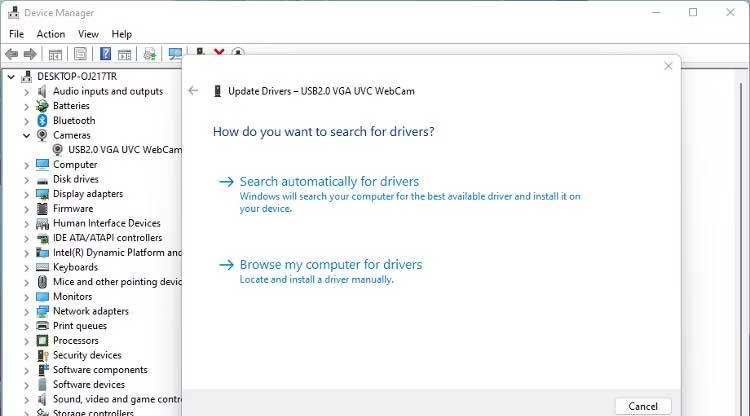The height and width of the screenshot is (416, 750).
Task: Click the Cancel button
Action: tap(643, 406)
